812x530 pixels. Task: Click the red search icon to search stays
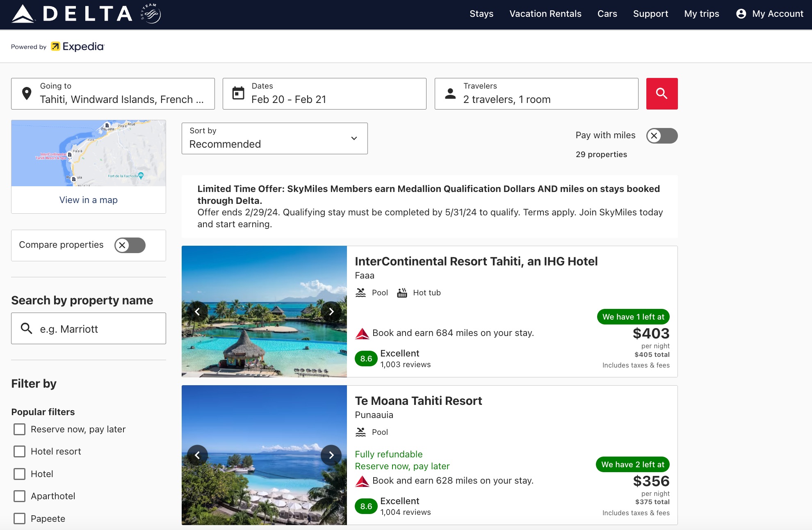point(661,94)
